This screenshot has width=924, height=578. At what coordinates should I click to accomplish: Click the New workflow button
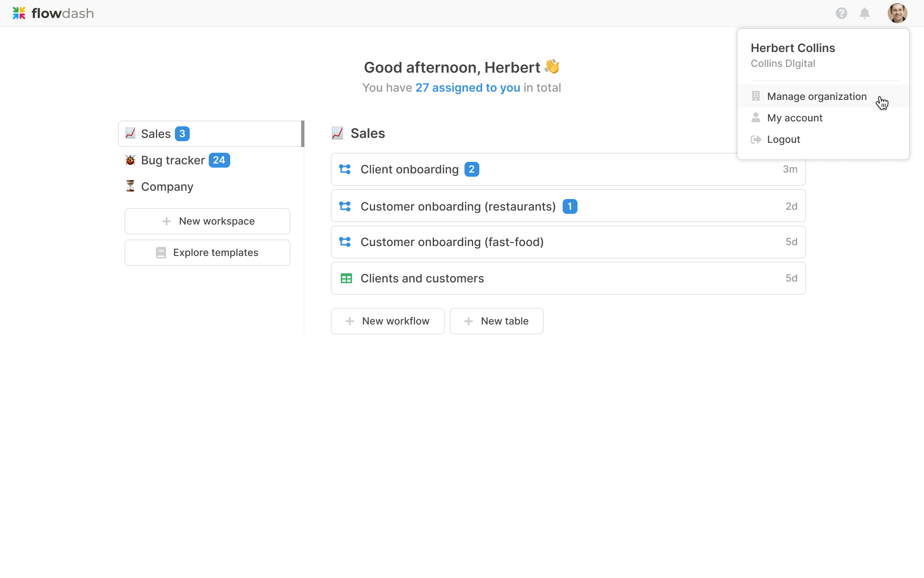point(387,321)
